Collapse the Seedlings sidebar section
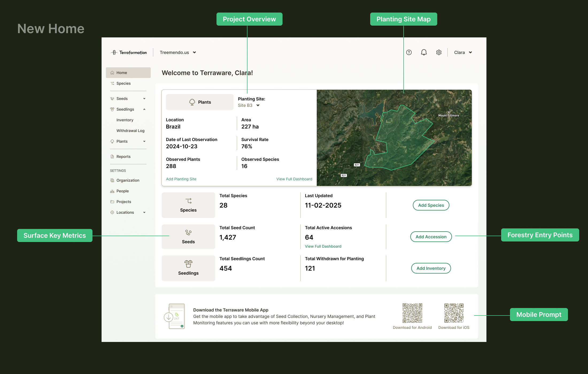Viewport: 588px width, 374px height. point(144,109)
